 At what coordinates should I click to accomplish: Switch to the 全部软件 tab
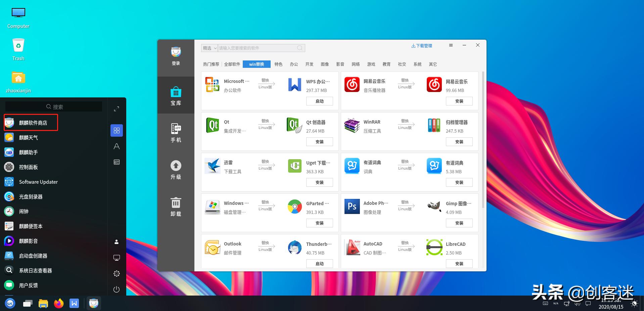[232, 64]
